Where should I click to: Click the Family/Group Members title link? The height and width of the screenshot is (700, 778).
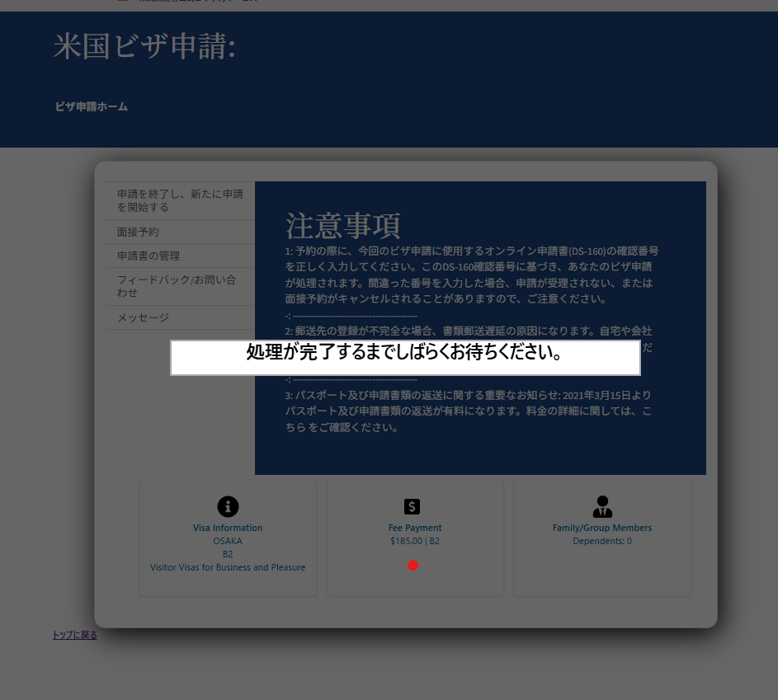[x=602, y=528]
